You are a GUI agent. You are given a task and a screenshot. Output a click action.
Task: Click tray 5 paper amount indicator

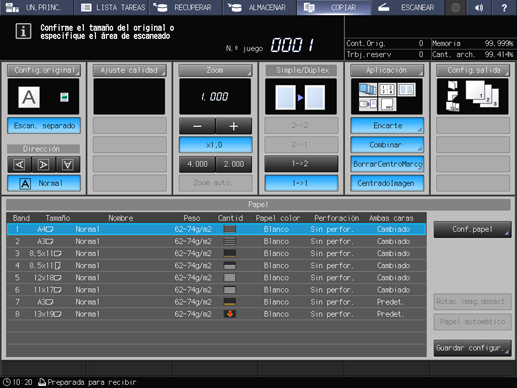pyautogui.click(x=230, y=278)
